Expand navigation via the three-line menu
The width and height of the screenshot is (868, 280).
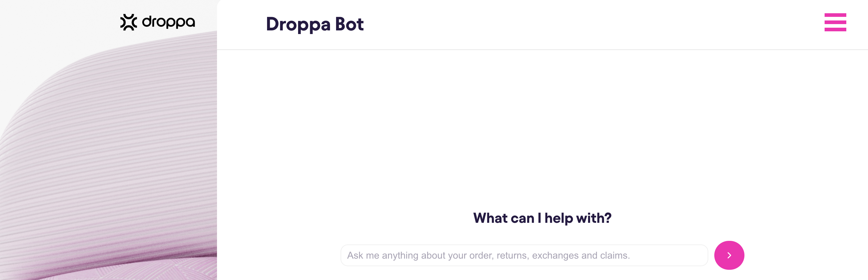point(835,22)
